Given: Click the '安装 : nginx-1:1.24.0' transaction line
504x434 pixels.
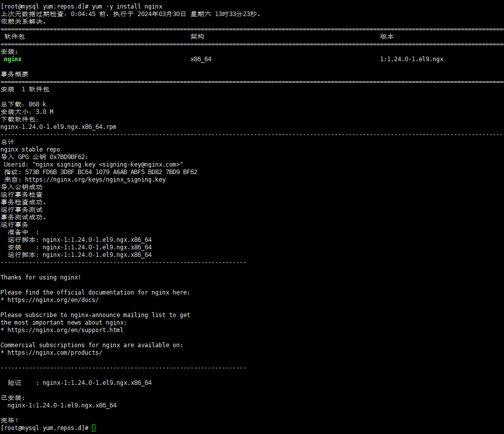Looking at the screenshot, I should tap(80, 247).
